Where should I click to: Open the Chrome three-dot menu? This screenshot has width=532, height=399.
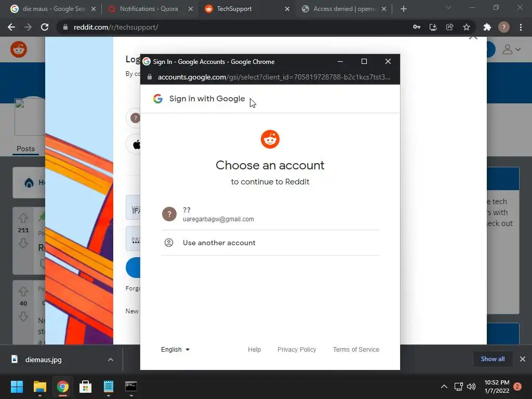(521, 27)
